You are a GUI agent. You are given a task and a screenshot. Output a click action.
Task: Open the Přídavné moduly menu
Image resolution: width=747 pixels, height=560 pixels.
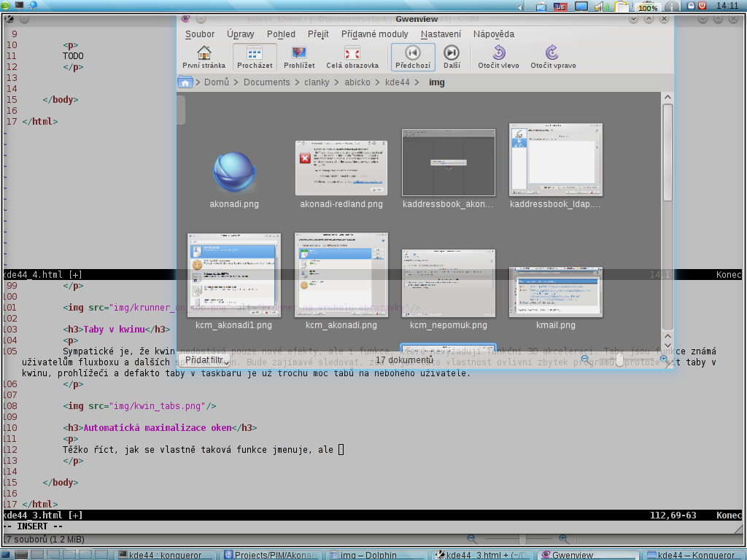[374, 34]
